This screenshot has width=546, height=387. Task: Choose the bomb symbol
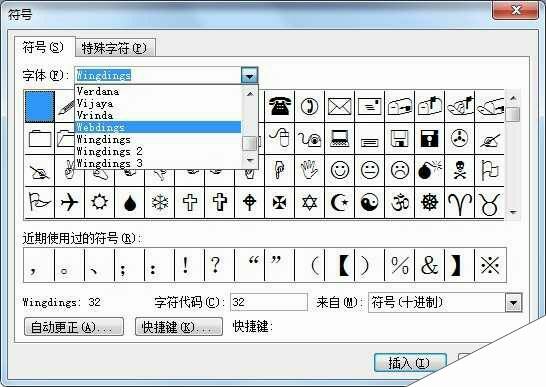pyautogui.click(x=429, y=170)
